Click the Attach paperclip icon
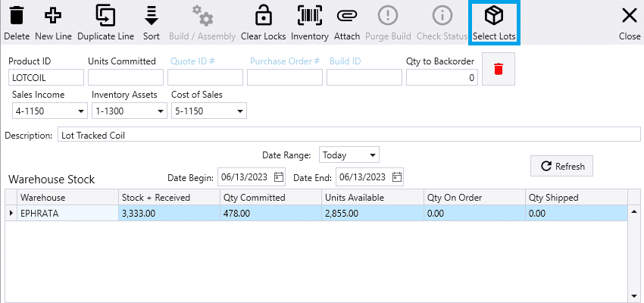Screen dimensions: 644x303 (x=347, y=16)
